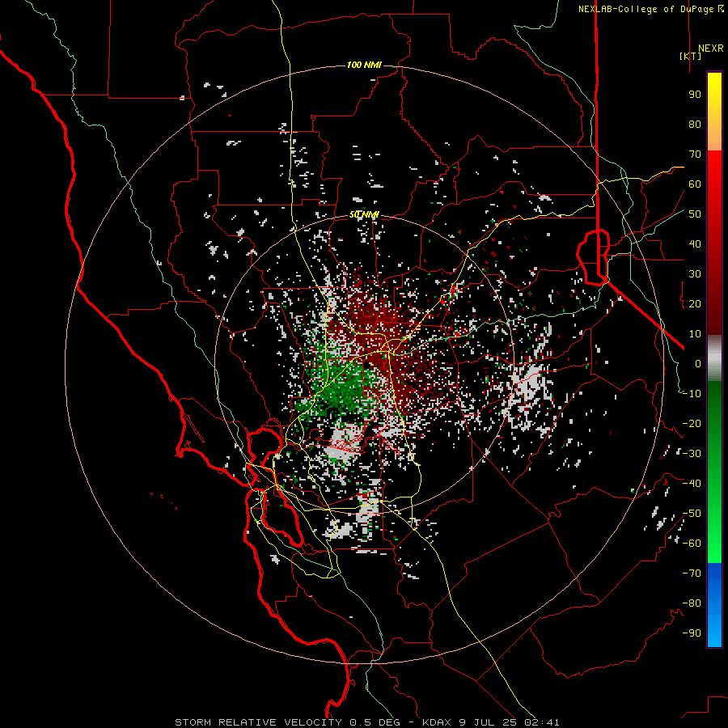
Task: Click the 20 value on the velocity scale
Action: tap(695, 303)
